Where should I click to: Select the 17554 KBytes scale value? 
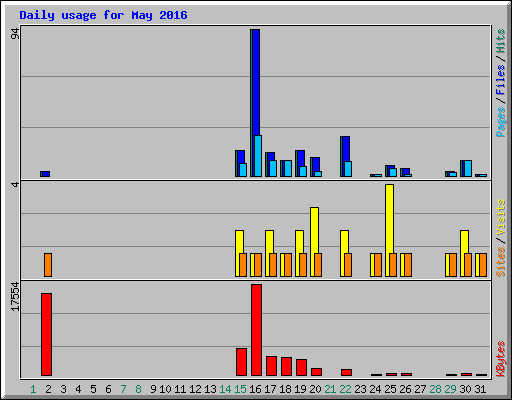(15, 297)
